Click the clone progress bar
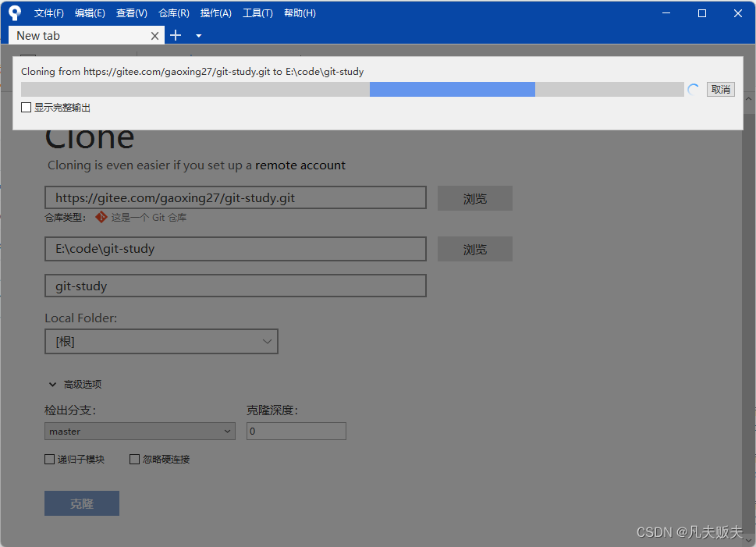This screenshot has height=547, width=756. (x=353, y=89)
